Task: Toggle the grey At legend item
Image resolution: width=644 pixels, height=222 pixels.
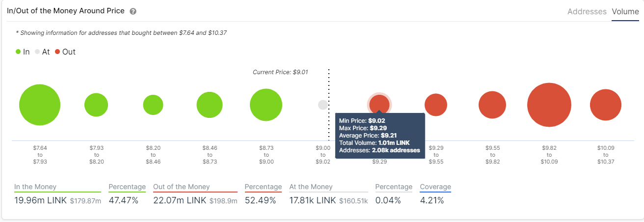Action: (42, 52)
